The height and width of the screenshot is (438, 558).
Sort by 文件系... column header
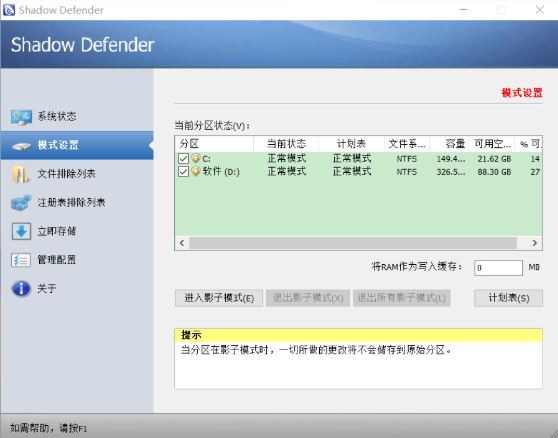[x=407, y=144]
